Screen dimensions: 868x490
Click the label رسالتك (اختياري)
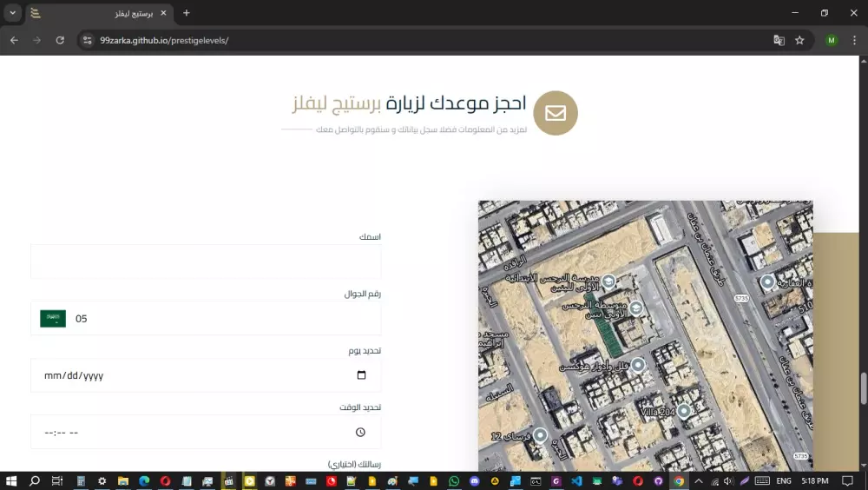[x=354, y=465]
